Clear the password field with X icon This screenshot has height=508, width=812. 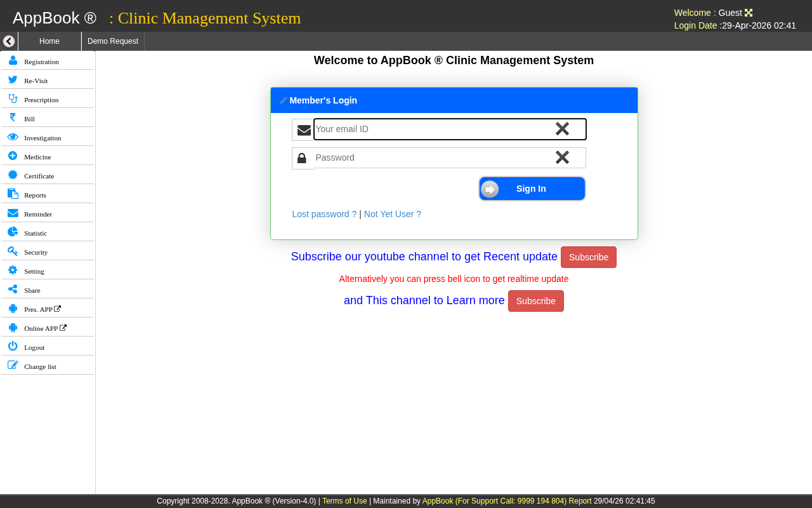[x=562, y=157]
